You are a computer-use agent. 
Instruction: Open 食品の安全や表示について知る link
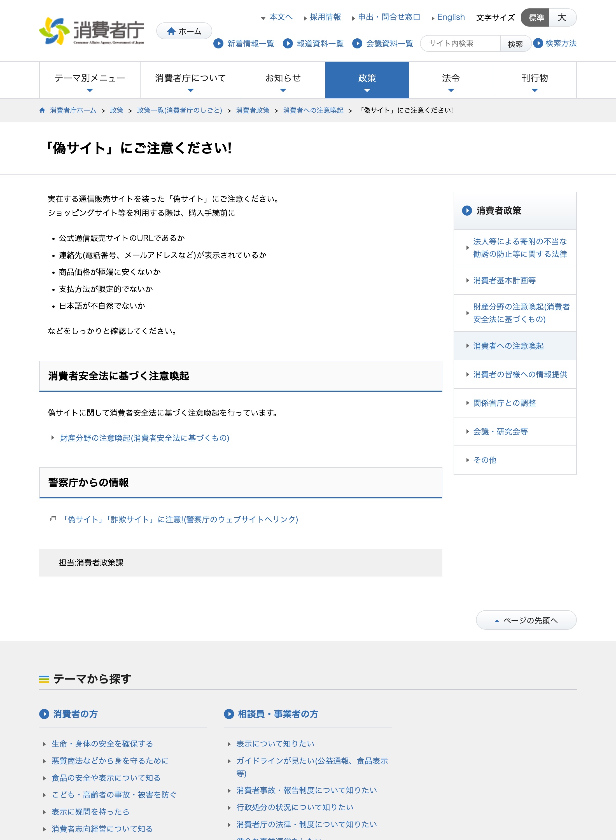point(106,778)
